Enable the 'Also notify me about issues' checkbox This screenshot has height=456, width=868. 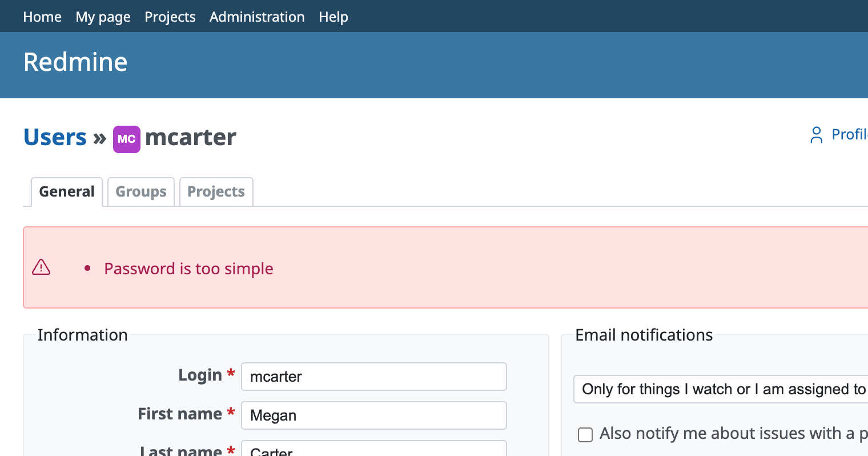585,435
